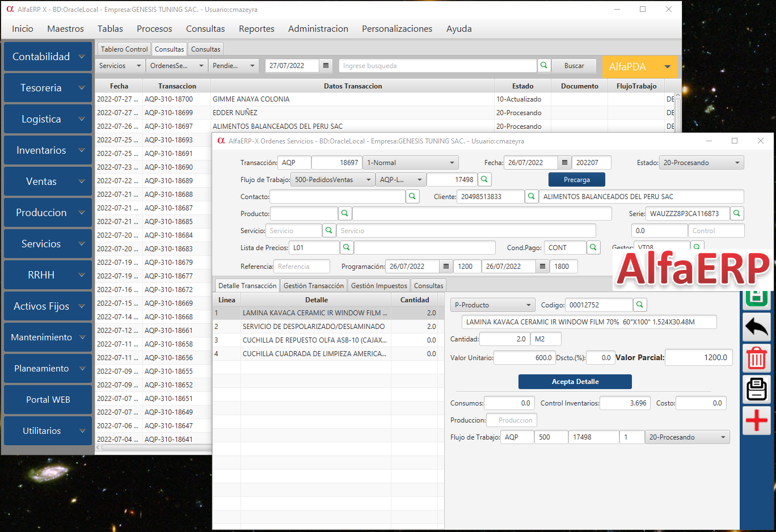Click magnifier icon next to Serie field

(x=736, y=214)
